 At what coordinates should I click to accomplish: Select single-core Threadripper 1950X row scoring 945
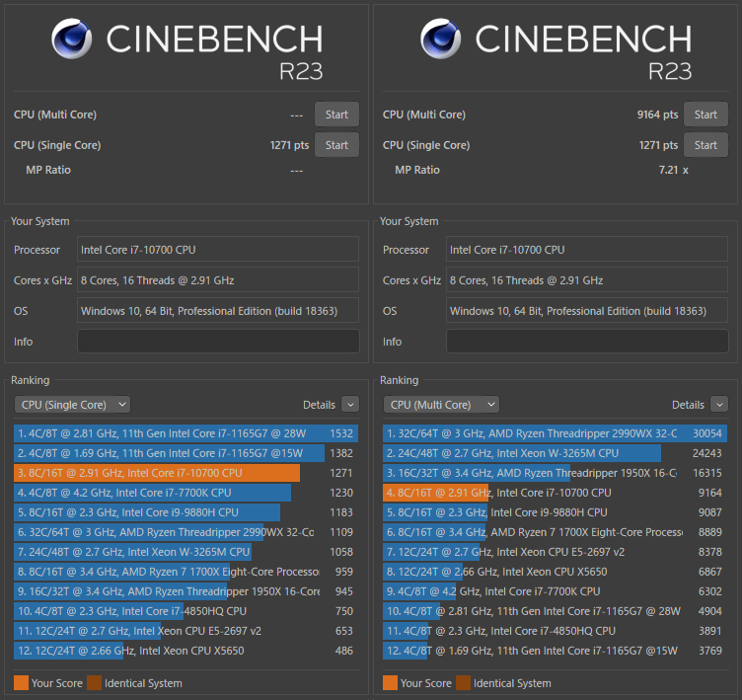click(x=185, y=591)
